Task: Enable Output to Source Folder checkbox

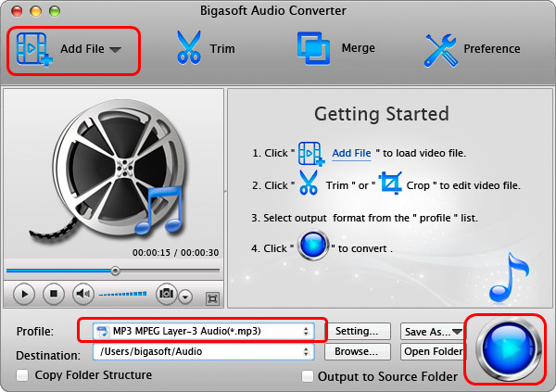Action: pyautogui.click(x=308, y=376)
